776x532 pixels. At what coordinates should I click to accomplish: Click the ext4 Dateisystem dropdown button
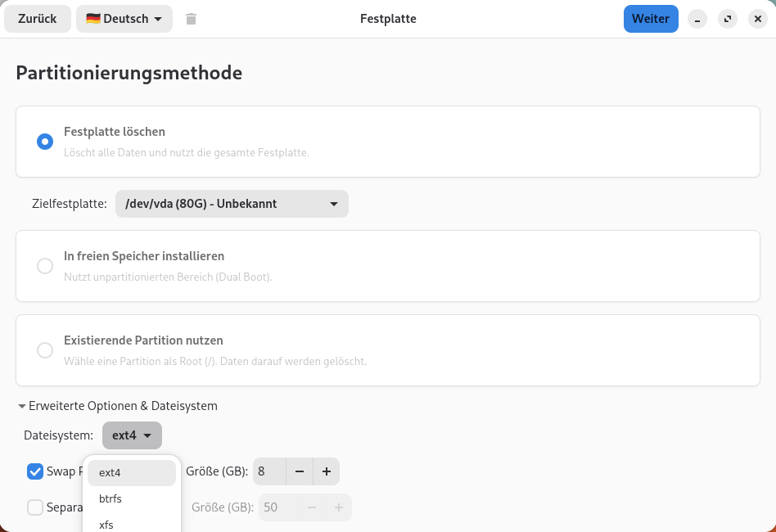tap(132, 435)
